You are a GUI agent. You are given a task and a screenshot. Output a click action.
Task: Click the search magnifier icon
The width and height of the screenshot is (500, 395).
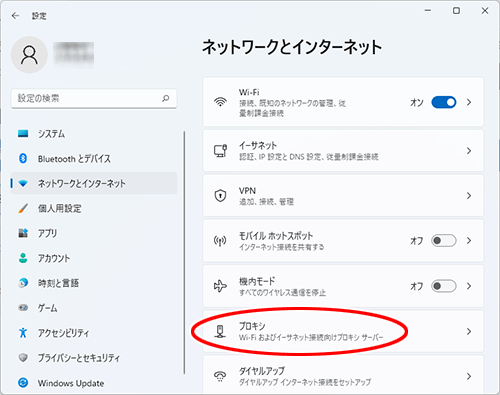[x=166, y=98]
